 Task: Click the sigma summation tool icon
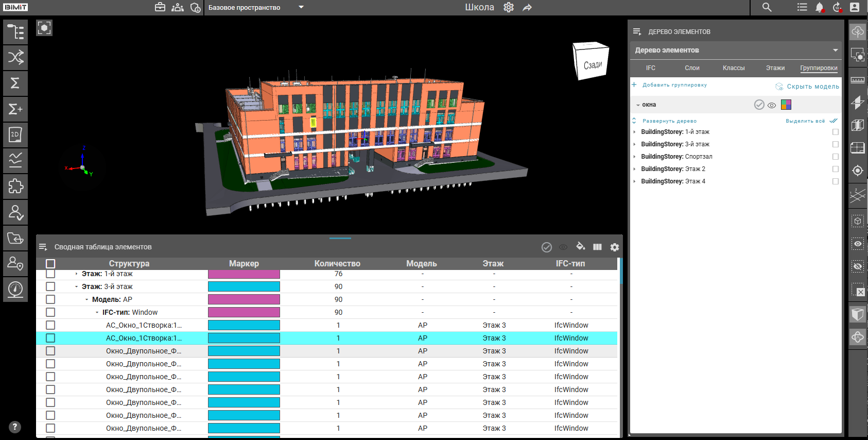(x=15, y=83)
